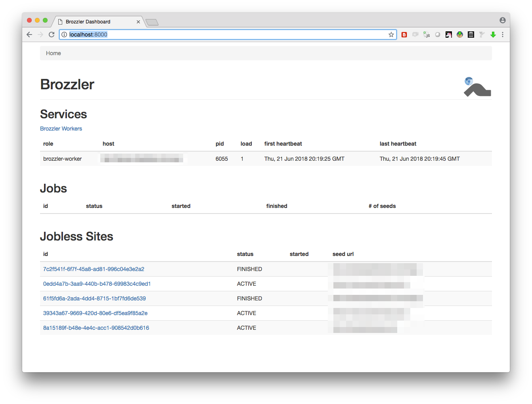532x404 pixels.
Task: Click the 'last heartbeat' column header
Action: [398, 144]
